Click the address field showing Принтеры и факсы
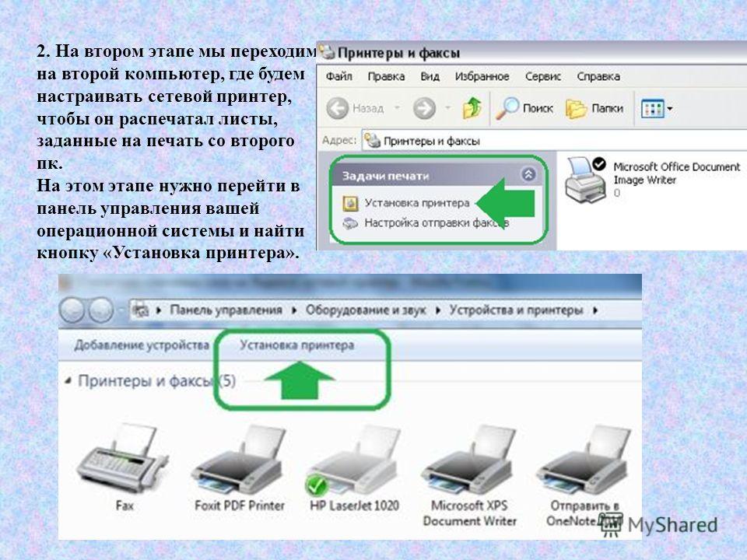The width and height of the screenshot is (747, 560). tap(553, 141)
